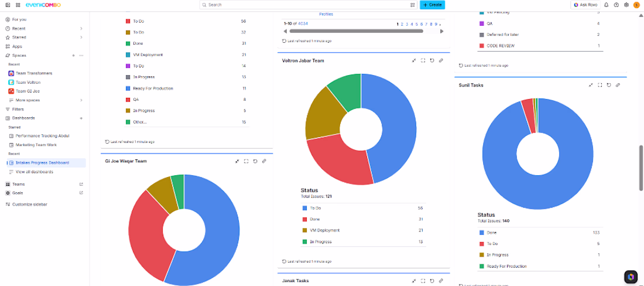Viewport: 644px width, 286px height.
Task: Click Ready For Production row with count 11
Action: pos(186,88)
